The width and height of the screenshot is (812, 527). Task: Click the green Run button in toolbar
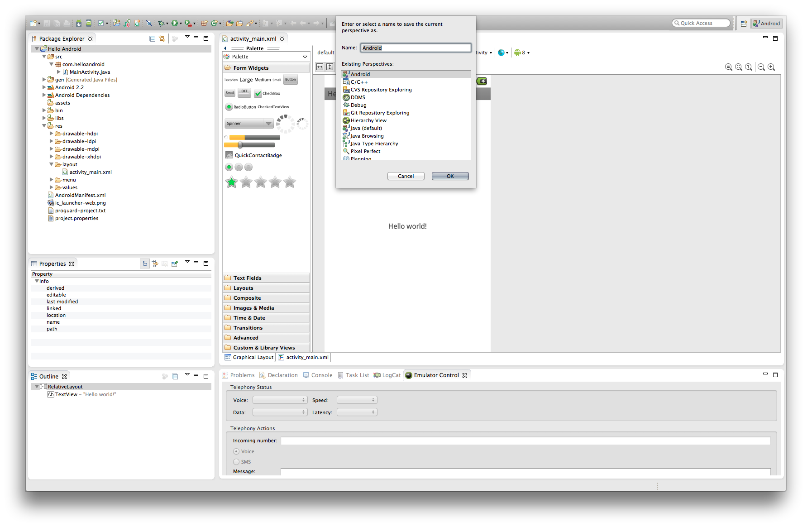[174, 23]
